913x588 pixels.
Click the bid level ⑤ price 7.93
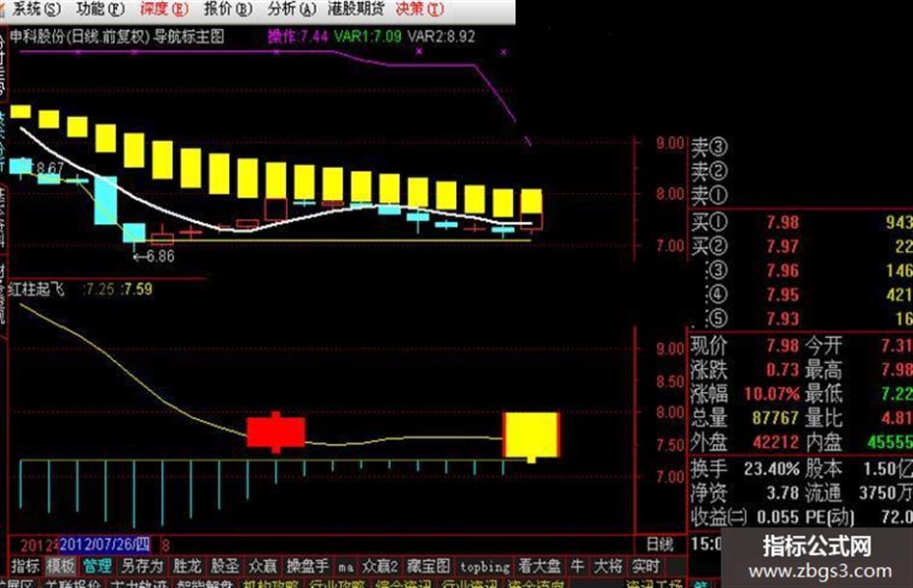pos(783,319)
